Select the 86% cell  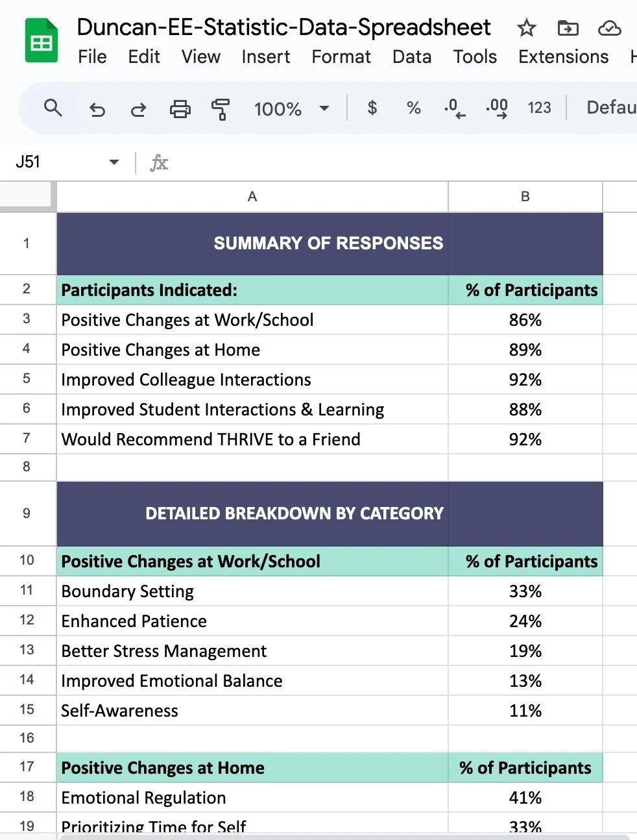(x=525, y=320)
